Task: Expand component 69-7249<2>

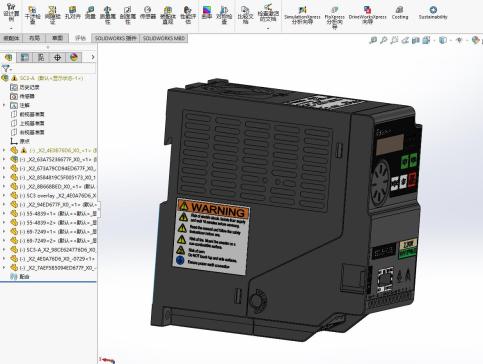Action: (x=4, y=240)
